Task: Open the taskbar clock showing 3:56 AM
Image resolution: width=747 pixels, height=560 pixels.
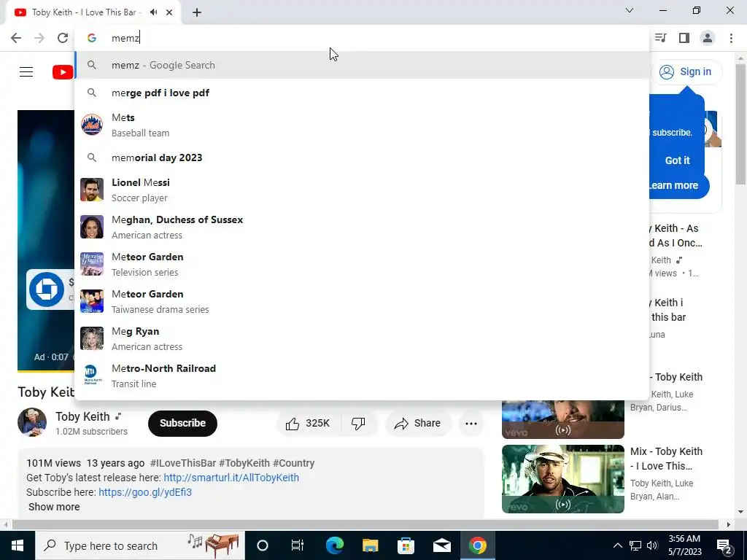Action: pyautogui.click(x=684, y=545)
